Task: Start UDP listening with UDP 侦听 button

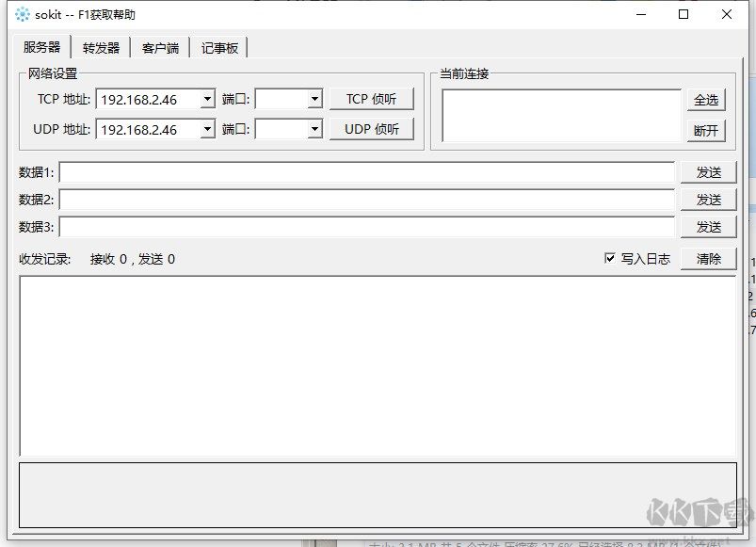Action: (371, 129)
